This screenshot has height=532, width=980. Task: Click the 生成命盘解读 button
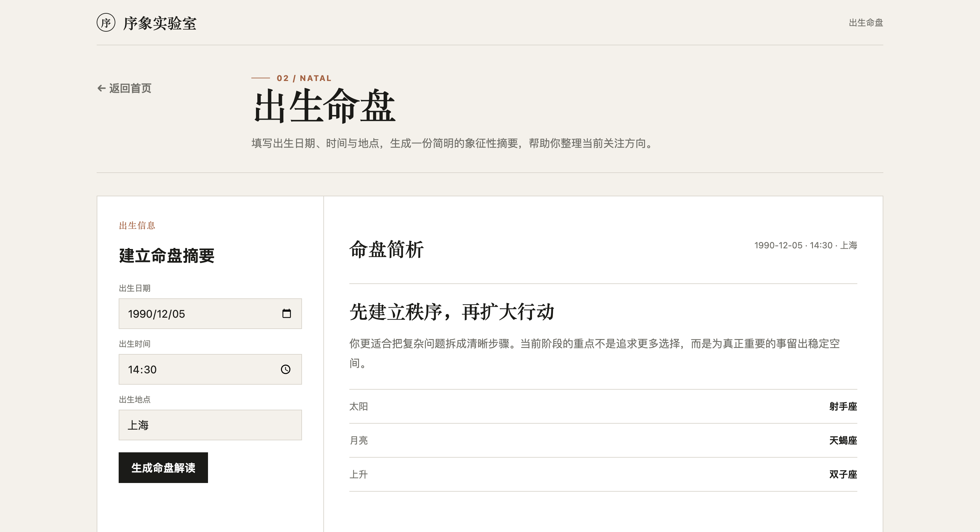pyautogui.click(x=163, y=468)
